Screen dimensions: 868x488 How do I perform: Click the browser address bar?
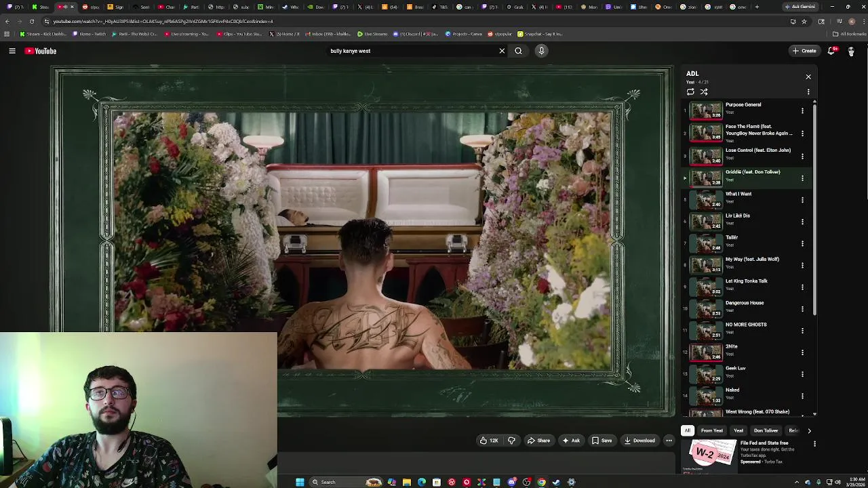point(407,21)
